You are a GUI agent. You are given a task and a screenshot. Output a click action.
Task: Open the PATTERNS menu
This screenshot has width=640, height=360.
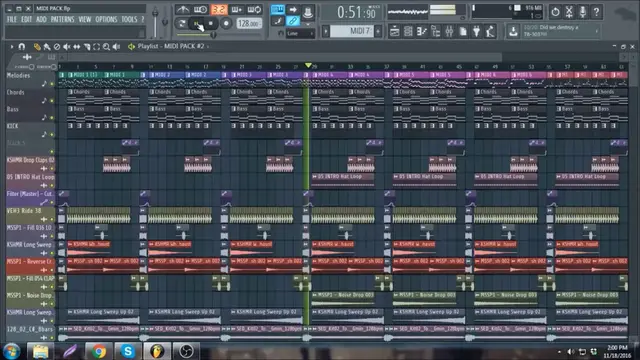(62, 20)
